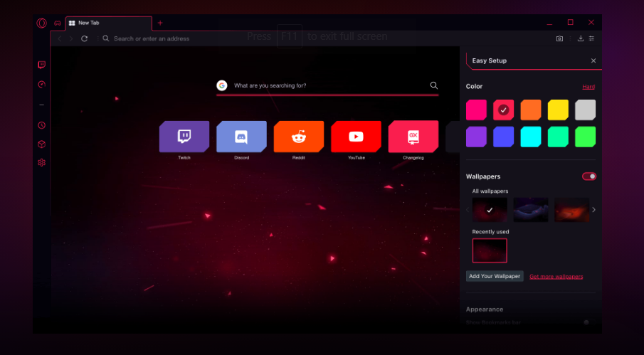Image resolution: width=644 pixels, height=355 pixels.
Task: Select the orange nebula wallpaper thumbnail
Action: coord(571,210)
